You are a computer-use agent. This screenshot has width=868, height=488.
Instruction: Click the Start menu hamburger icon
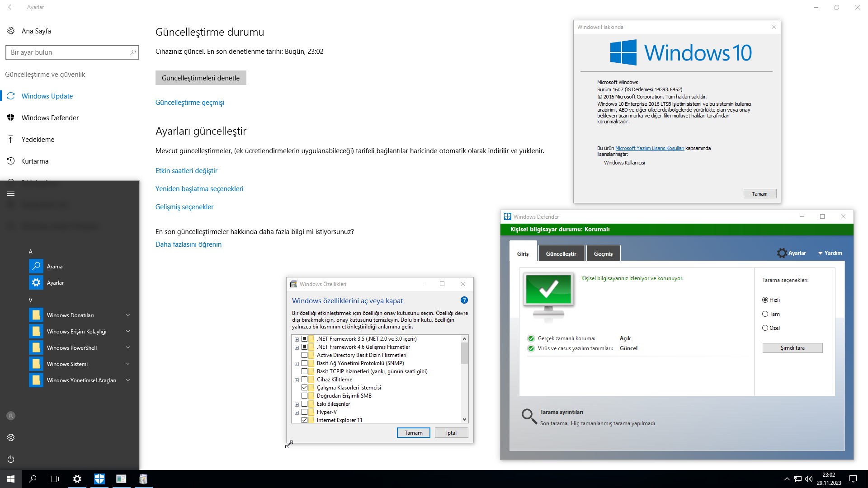pos(11,193)
